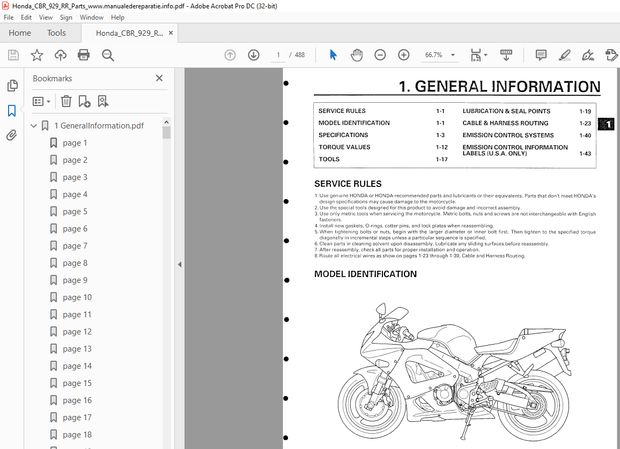Jump to bookmark page 5
620x449 pixels.
point(75,212)
